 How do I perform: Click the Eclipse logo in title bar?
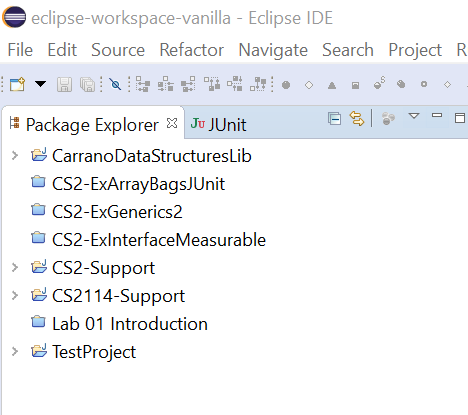pos(14,17)
